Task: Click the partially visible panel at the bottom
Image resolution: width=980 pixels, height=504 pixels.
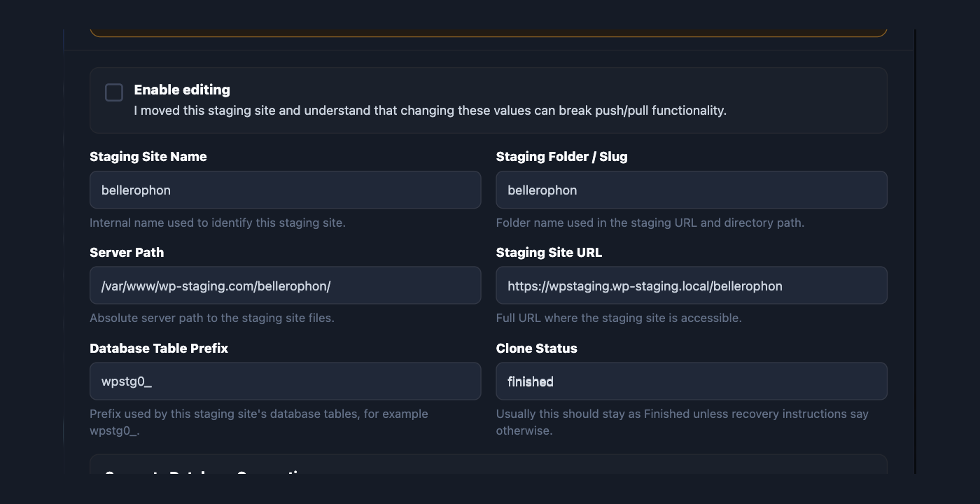Action: pyautogui.click(x=489, y=465)
